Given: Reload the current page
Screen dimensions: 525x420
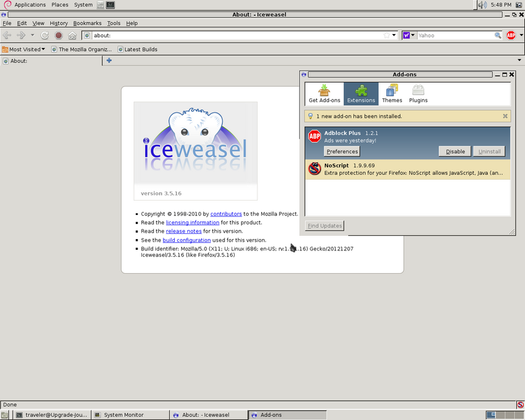Looking at the screenshot, I should tap(45, 35).
